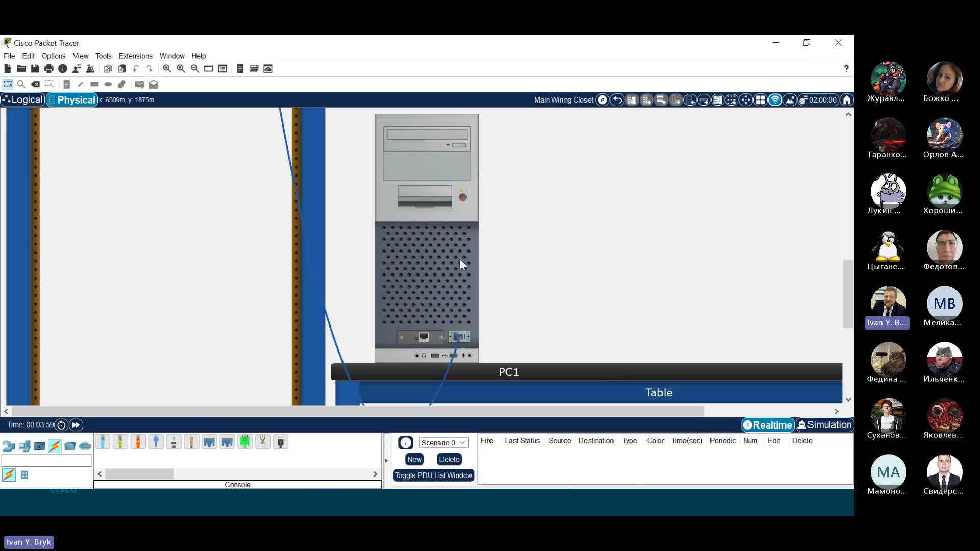980x551 pixels.
Task: Switch to Realtime mode
Action: pos(768,425)
